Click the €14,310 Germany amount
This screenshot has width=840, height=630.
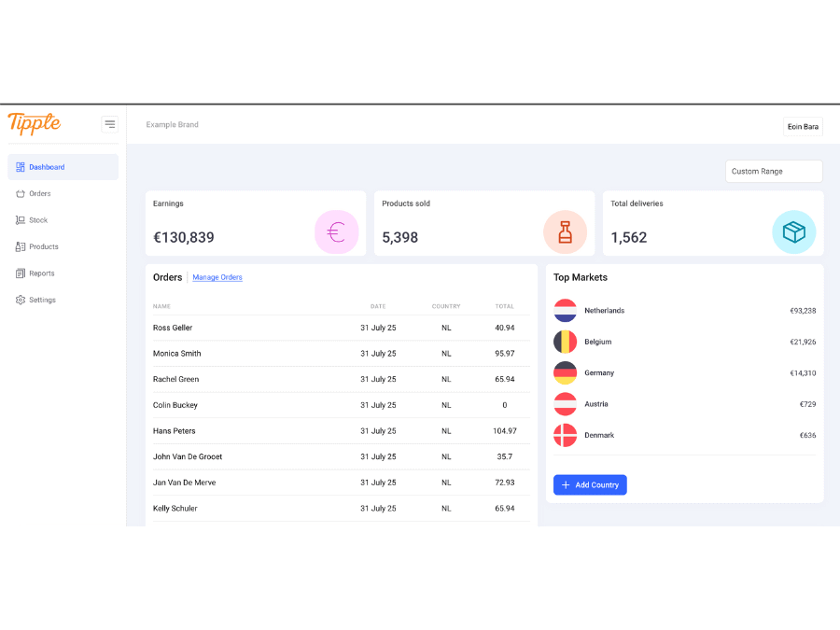pos(803,372)
